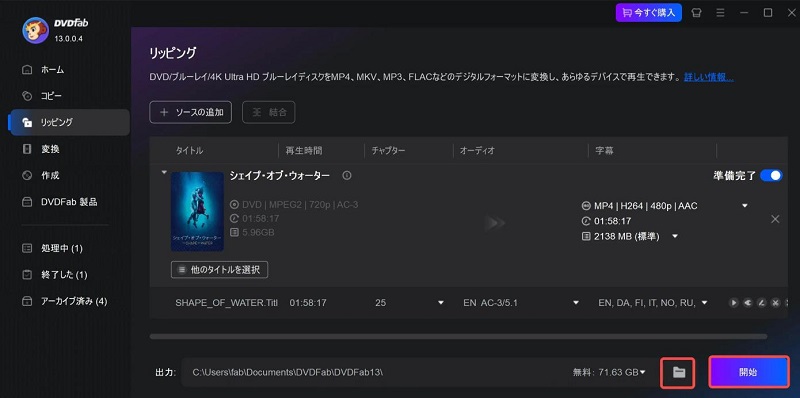Click the 字幕 column header
The width and height of the screenshot is (800, 398).
tap(604, 151)
